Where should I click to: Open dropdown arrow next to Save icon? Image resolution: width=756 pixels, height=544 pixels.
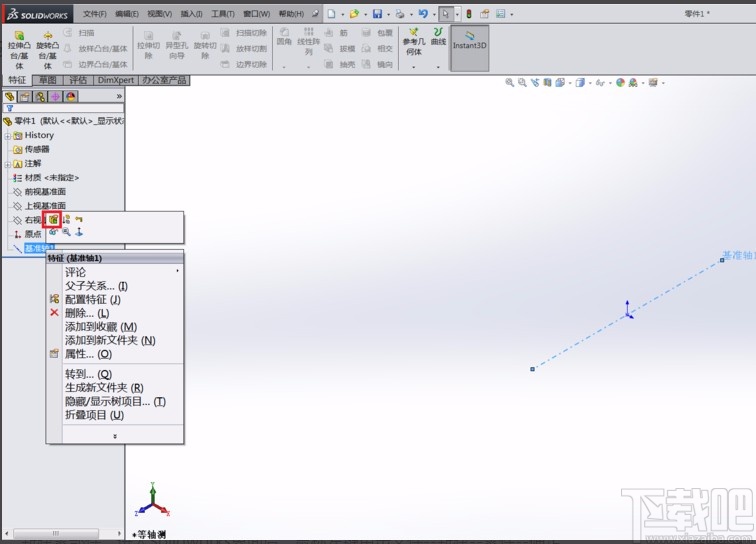pyautogui.click(x=389, y=14)
